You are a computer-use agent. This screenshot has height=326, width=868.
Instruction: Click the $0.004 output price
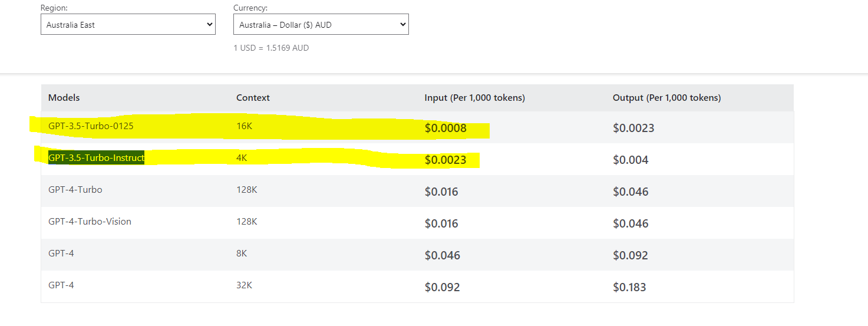tap(631, 160)
